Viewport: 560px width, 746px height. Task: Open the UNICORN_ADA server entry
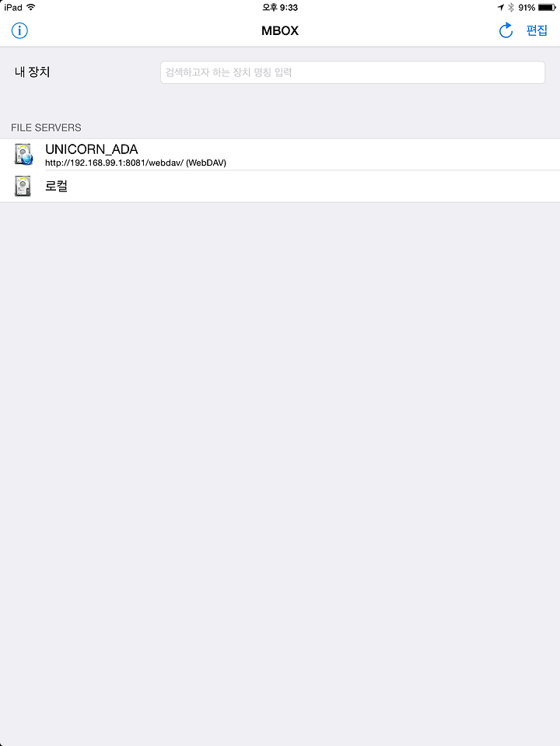coord(280,155)
